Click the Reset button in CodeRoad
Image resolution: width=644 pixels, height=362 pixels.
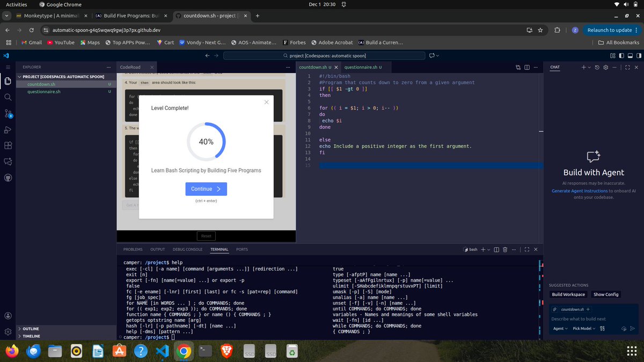tap(206, 235)
